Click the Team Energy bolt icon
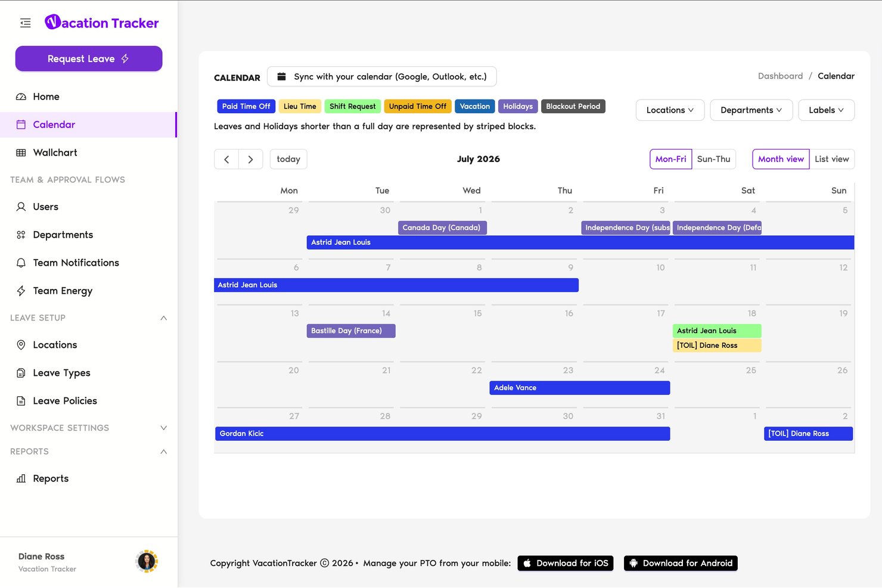 tap(21, 291)
